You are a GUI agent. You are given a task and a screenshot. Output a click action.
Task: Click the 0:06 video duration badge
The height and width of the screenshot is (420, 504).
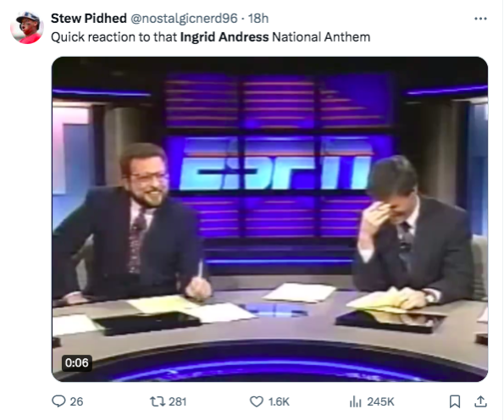coord(76,362)
